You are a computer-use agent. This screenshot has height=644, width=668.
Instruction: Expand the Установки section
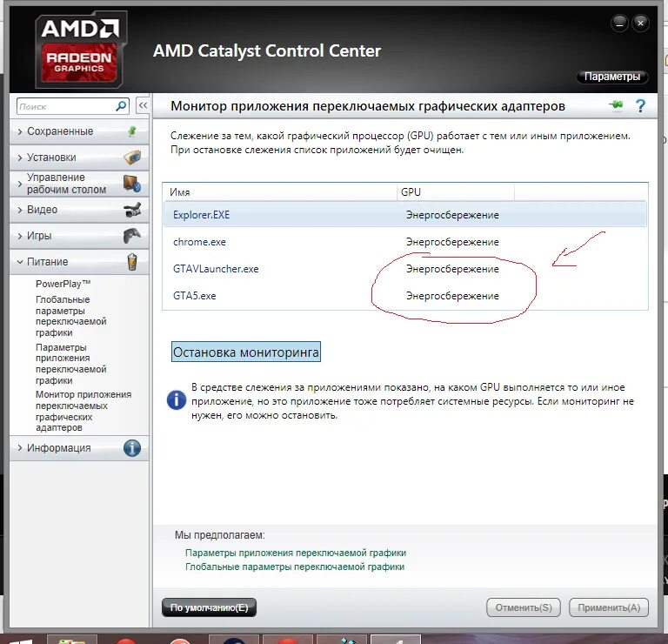[x=79, y=158]
